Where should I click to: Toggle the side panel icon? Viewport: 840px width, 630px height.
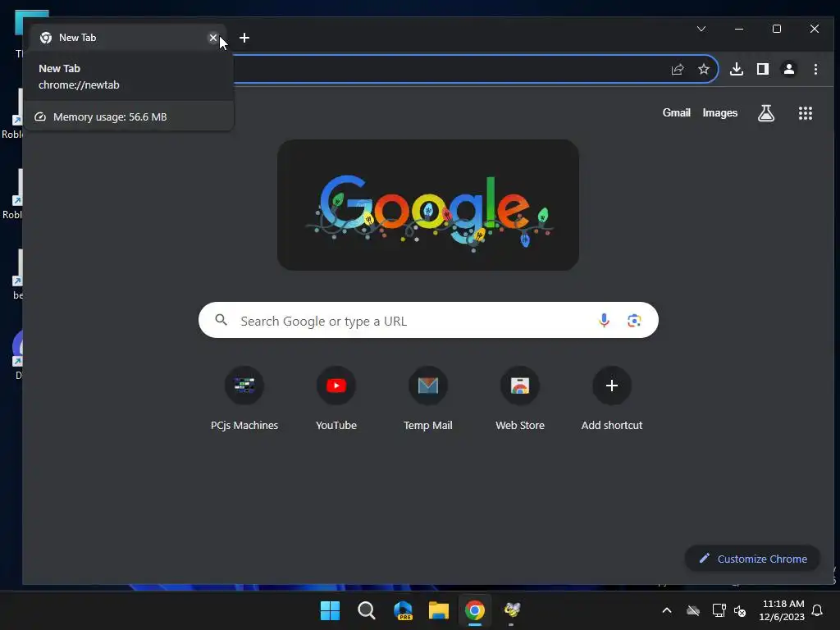pyautogui.click(x=763, y=69)
